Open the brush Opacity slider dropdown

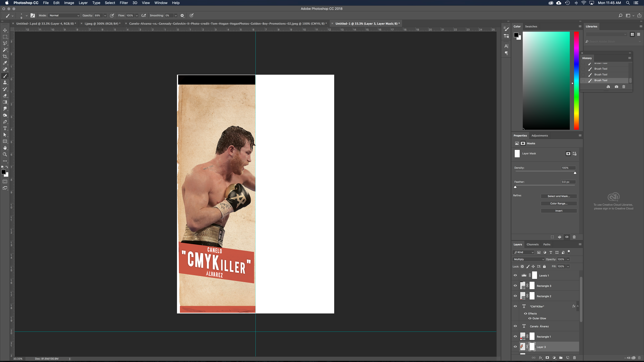[x=105, y=15]
